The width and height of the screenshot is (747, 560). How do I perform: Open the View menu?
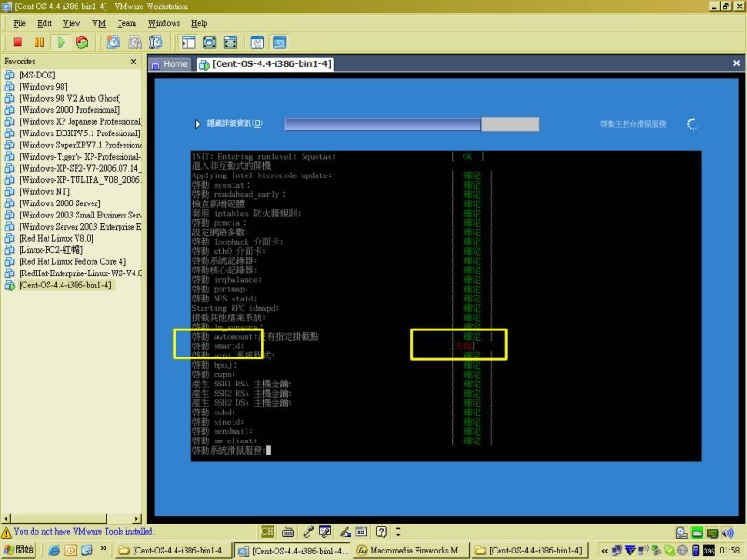pyautogui.click(x=72, y=23)
